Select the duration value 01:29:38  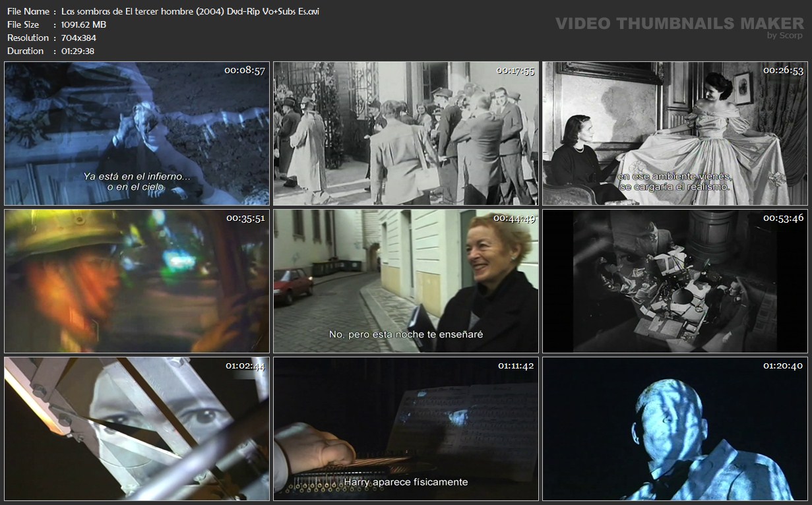point(78,51)
